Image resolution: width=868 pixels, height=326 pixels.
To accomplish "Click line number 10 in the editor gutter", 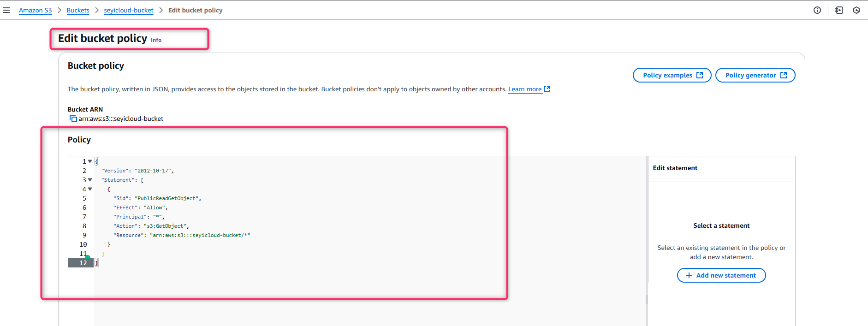I will 83,244.
